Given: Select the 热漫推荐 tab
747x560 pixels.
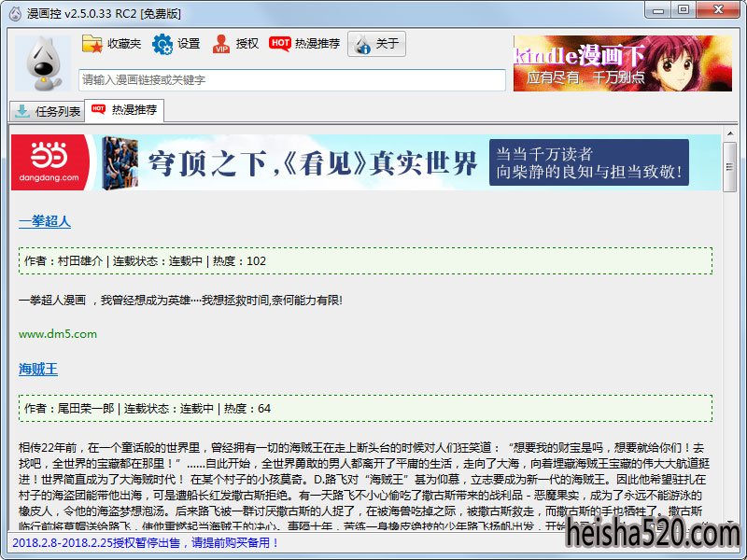Looking at the screenshot, I should pos(124,110).
